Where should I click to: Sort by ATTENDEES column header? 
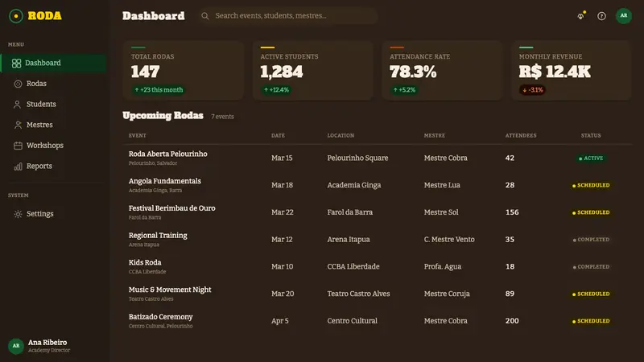(x=521, y=135)
